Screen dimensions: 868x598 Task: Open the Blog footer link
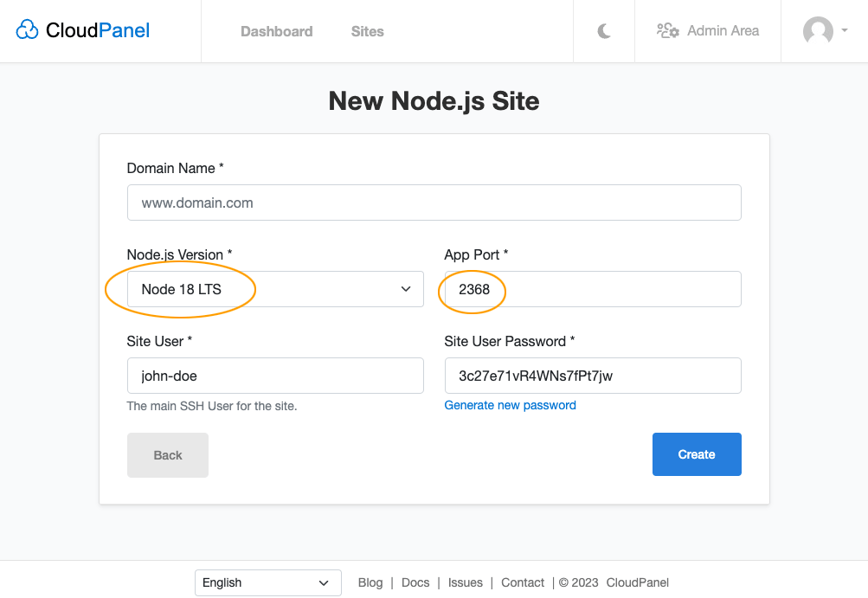[x=370, y=582]
